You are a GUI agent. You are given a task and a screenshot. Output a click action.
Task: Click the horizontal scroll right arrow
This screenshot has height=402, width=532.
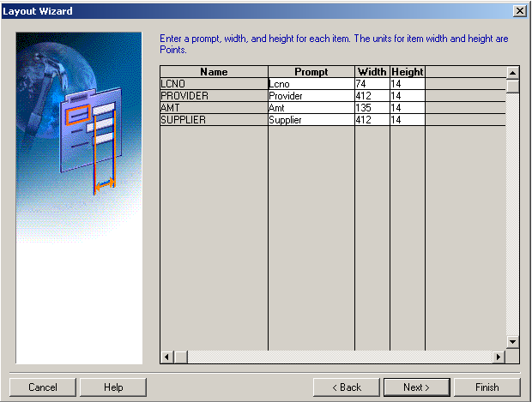coord(499,357)
